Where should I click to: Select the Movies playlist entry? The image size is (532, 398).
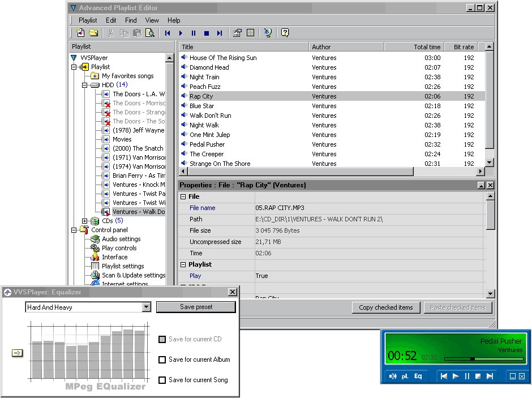(x=122, y=139)
